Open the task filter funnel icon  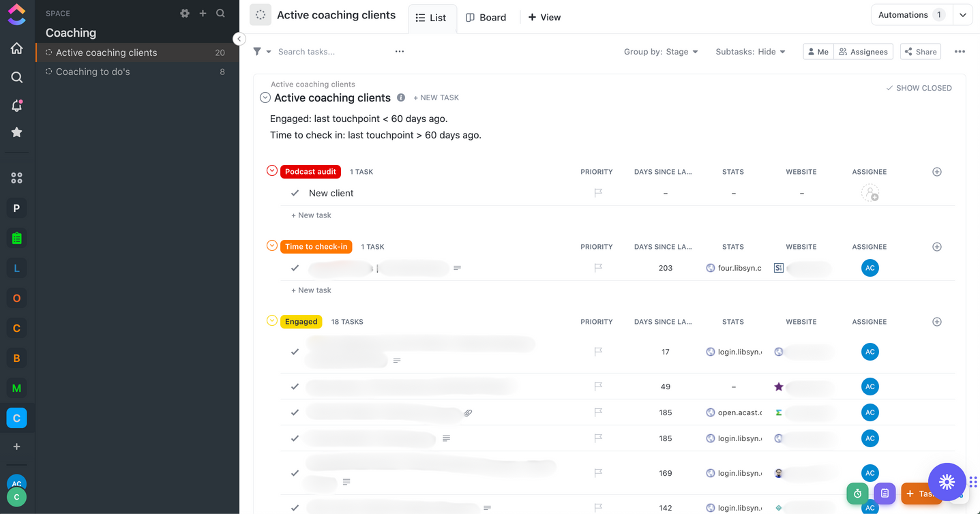pos(258,52)
